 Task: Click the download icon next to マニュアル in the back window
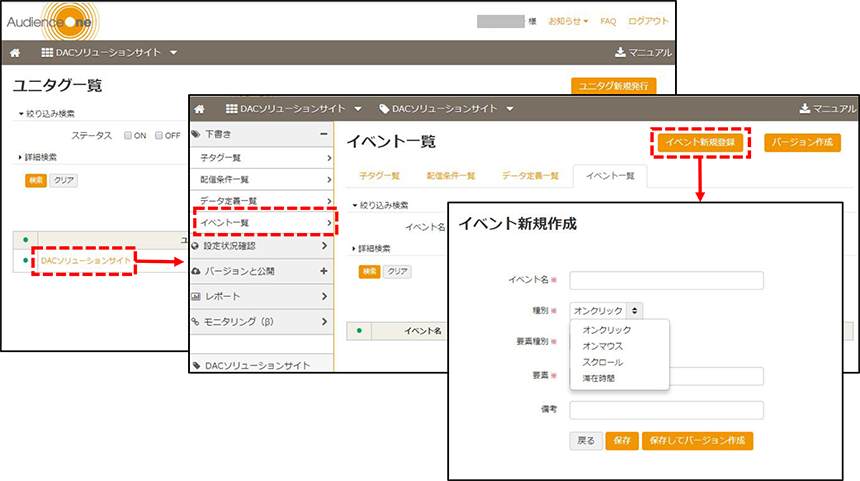click(620, 52)
